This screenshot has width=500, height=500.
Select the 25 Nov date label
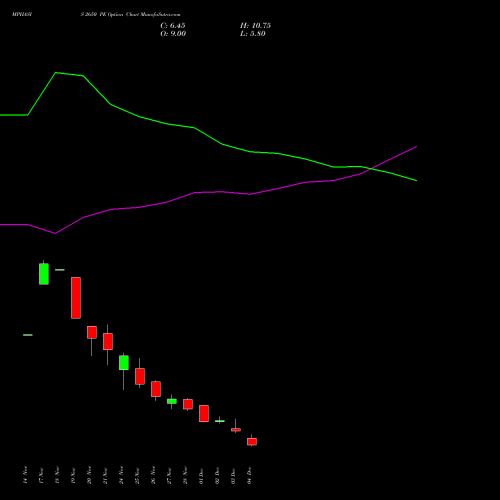[137, 475]
